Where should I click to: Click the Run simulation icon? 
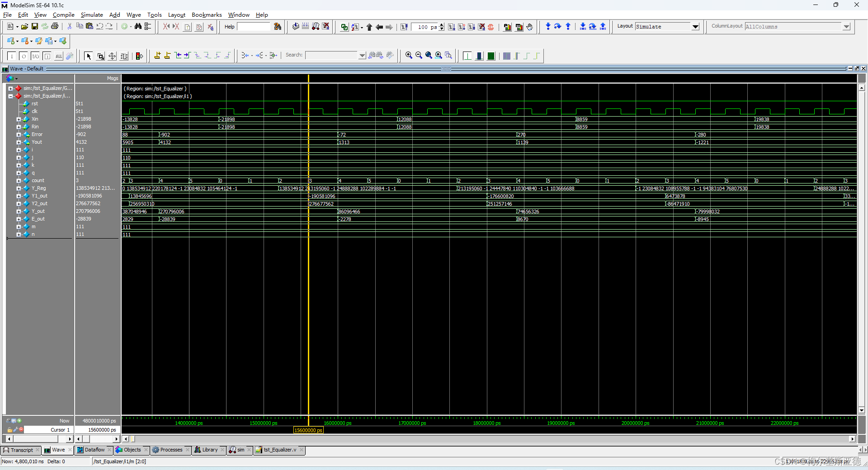click(452, 27)
